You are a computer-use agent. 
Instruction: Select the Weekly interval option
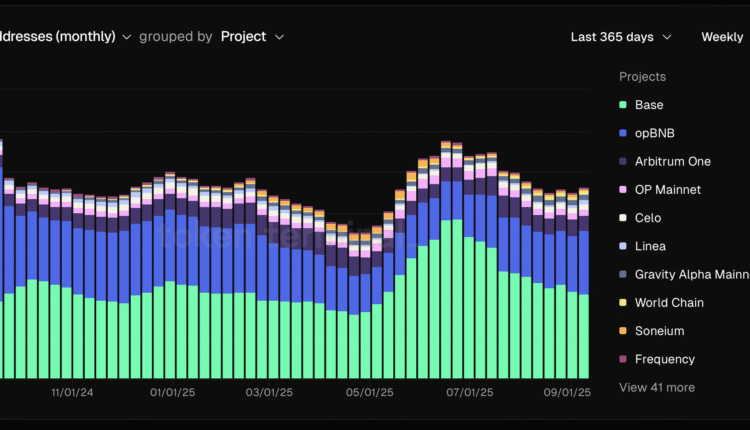click(722, 37)
